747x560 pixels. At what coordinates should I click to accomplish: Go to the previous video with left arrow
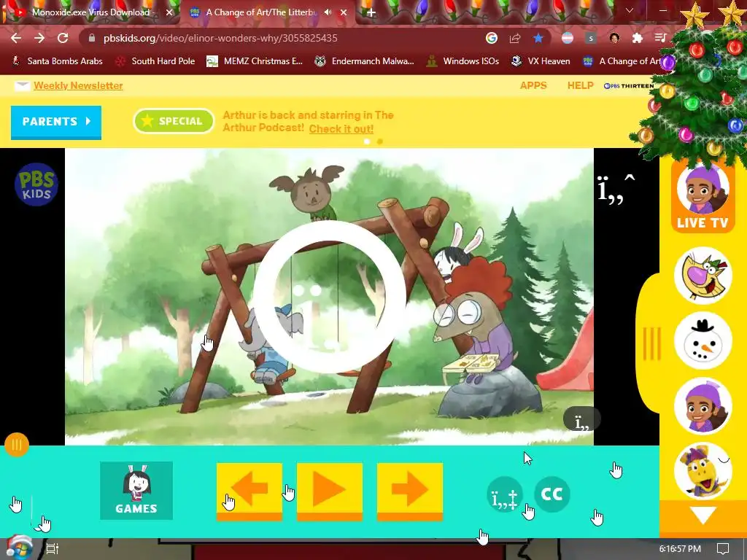249,491
